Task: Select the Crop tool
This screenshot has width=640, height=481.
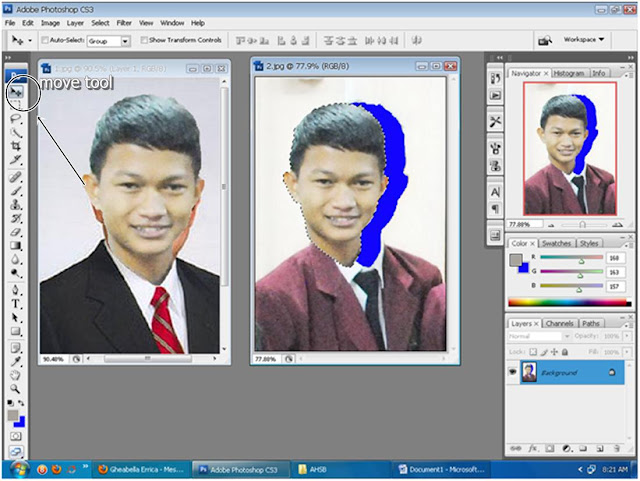Action: pyautogui.click(x=16, y=146)
